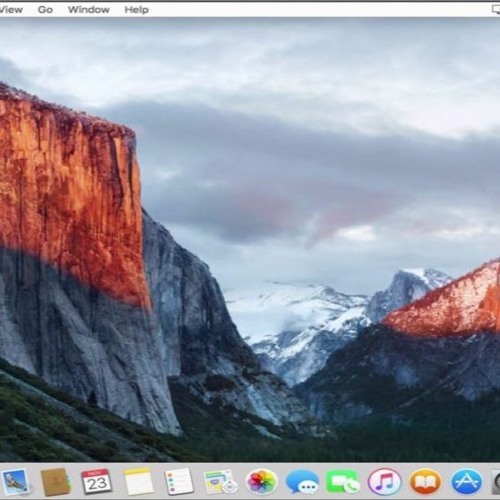The height and width of the screenshot is (500, 500).
Task: Open the View menu
Action: tap(11, 9)
